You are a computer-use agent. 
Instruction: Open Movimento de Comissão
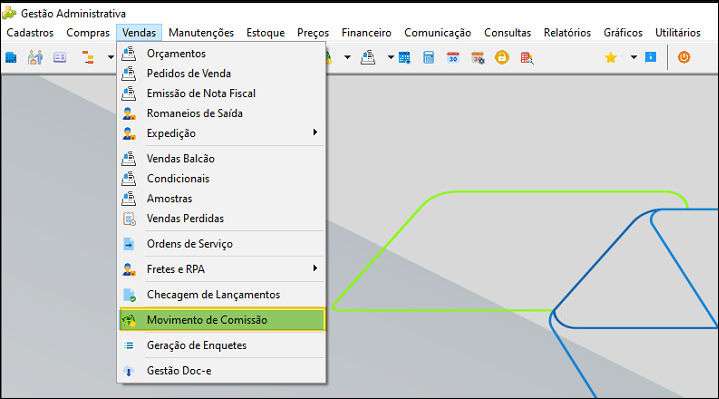click(222, 320)
